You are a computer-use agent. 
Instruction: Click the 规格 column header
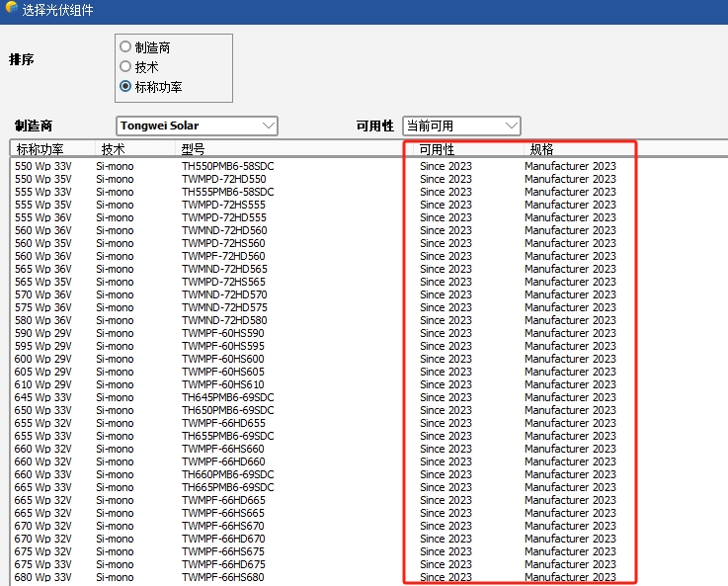tap(542, 149)
